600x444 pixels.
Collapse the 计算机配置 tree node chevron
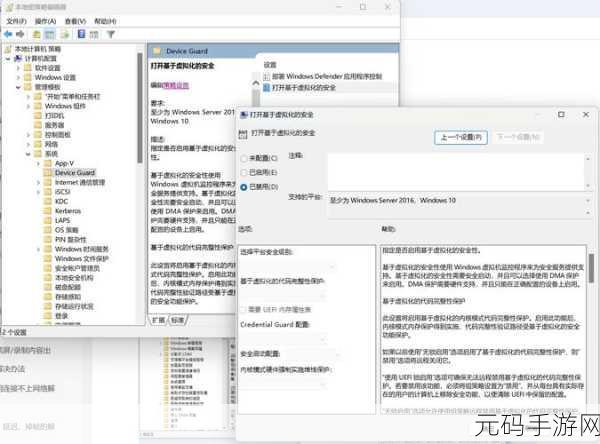point(8,59)
